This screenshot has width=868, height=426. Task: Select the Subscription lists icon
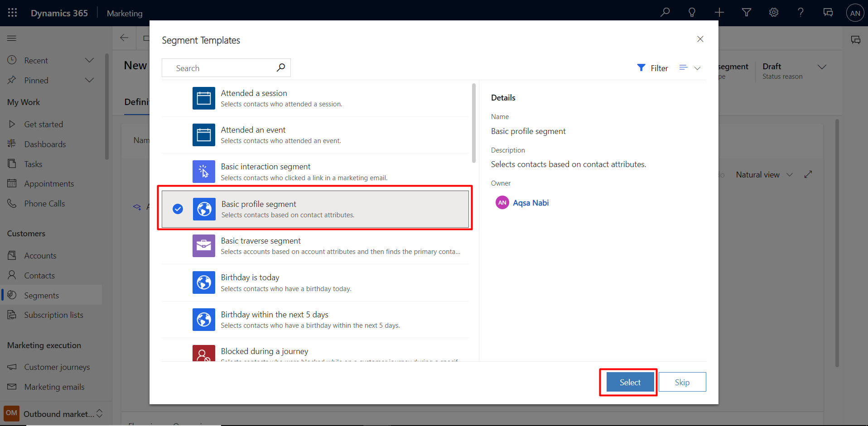(x=12, y=314)
